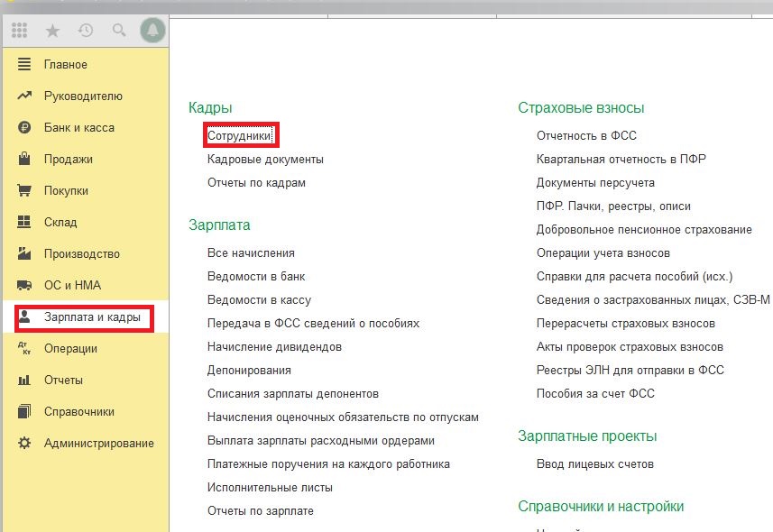Click the Главное hamburger icon
The width and height of the screenshot is (773, 532).
(x=24, y=64)
